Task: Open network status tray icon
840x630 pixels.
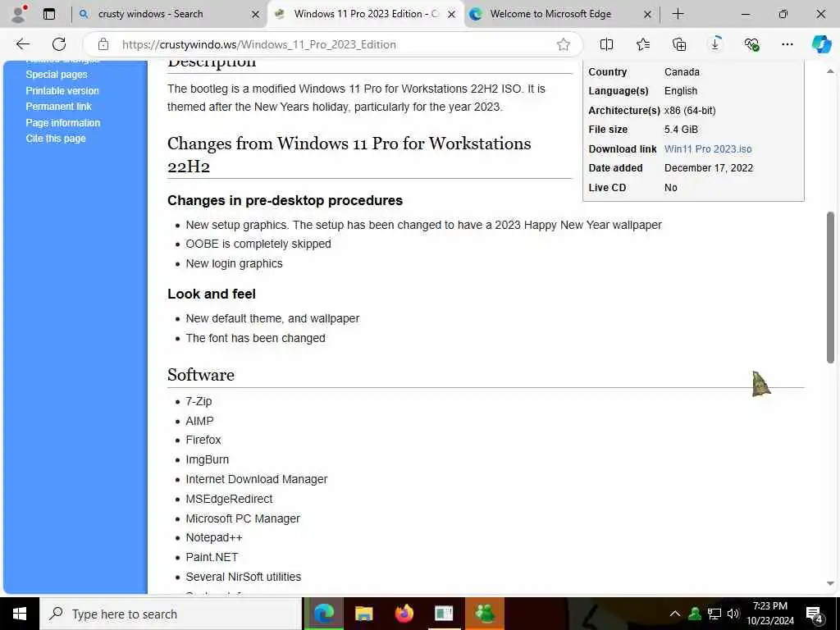Action: click(x=714, y=614)
